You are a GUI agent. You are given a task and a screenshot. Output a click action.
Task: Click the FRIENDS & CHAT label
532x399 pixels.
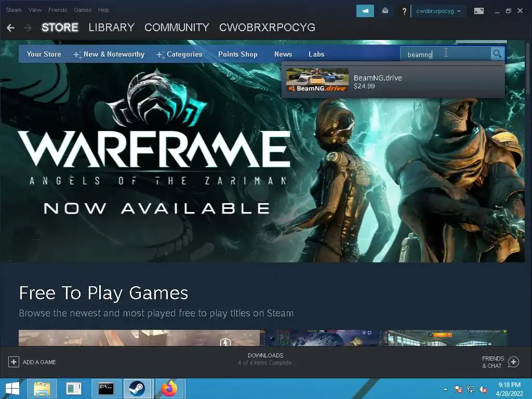pyautogui.click(x=493, y=362)
